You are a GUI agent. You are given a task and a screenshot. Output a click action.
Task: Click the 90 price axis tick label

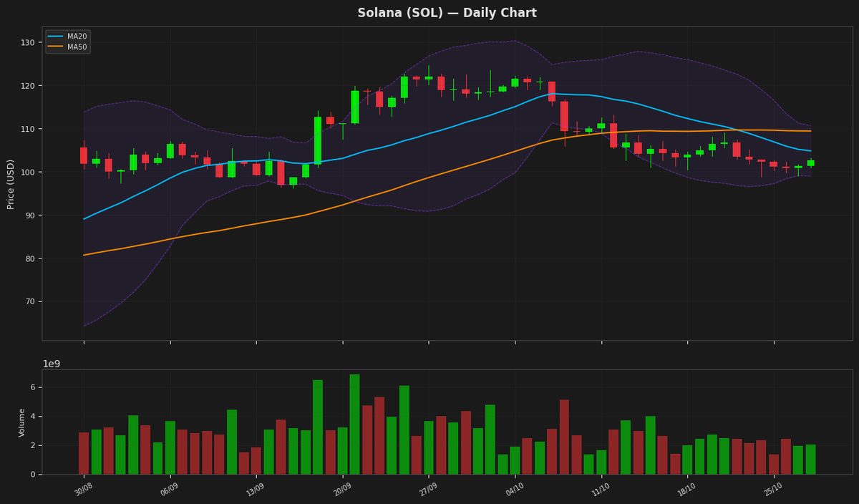(30, 215)
